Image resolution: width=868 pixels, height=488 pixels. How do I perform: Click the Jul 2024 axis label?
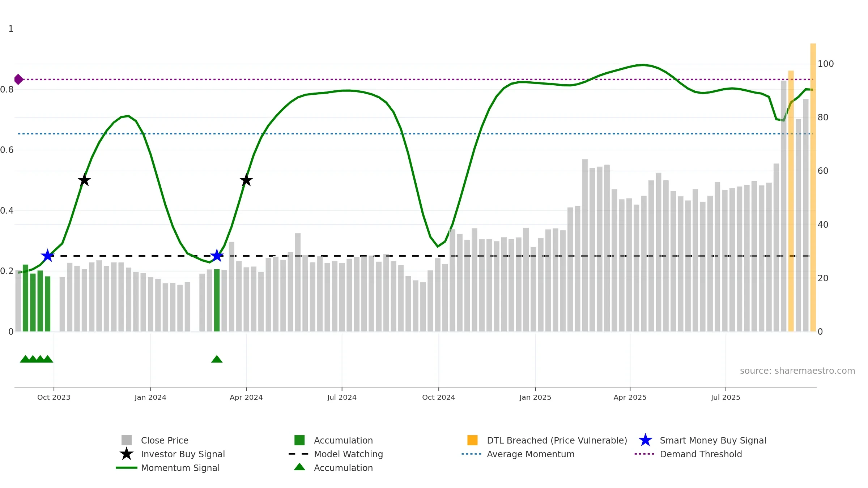click(342, 397)
